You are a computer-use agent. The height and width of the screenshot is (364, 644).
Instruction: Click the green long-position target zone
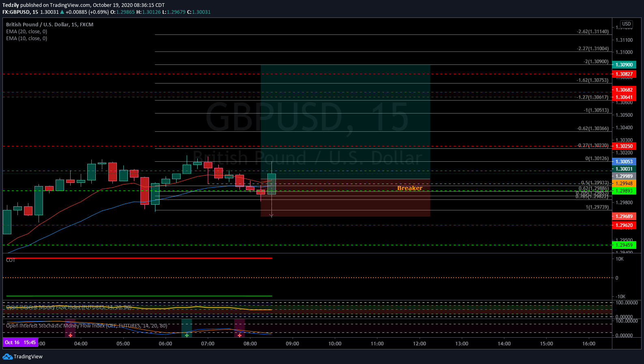click(x=345, y=122)
